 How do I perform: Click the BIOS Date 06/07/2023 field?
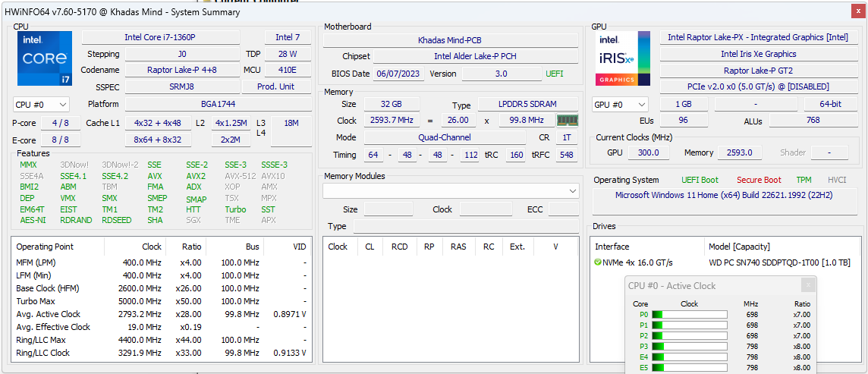(x=398, y=74)
